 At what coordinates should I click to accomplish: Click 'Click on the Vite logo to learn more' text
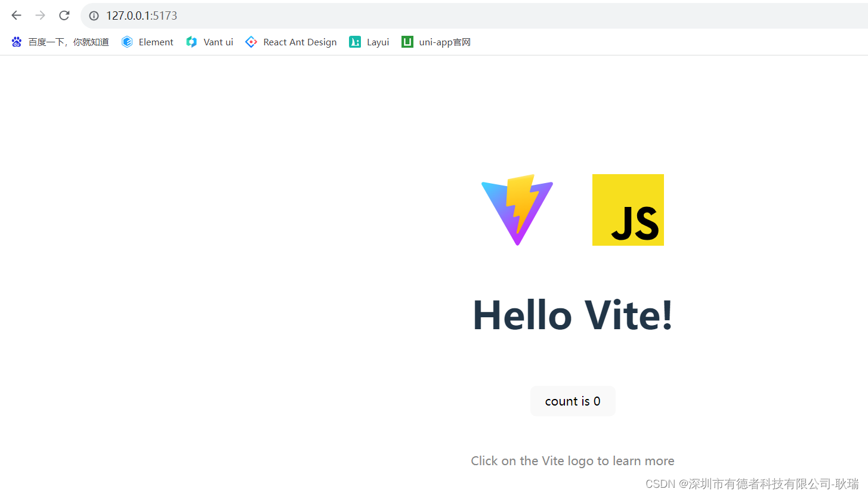pos(573,461)
